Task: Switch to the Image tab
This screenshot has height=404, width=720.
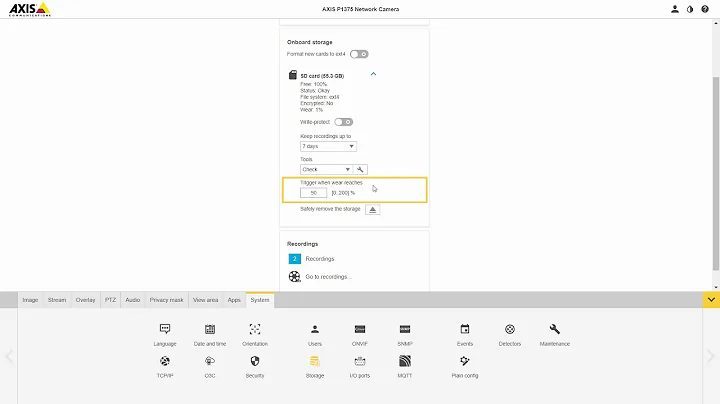Action: pos(30,300)
